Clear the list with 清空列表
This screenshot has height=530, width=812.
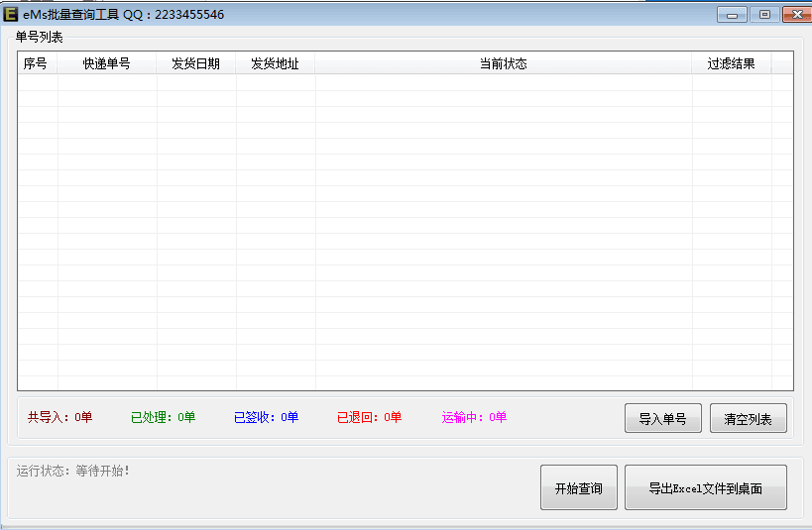tap(749, 419)
